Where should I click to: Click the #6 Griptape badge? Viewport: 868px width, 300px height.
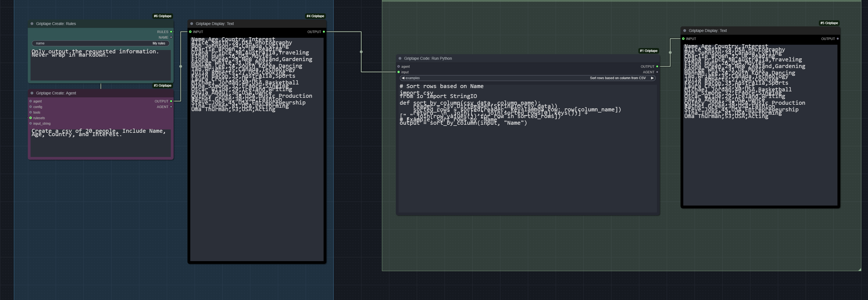(x=163, y=16)
